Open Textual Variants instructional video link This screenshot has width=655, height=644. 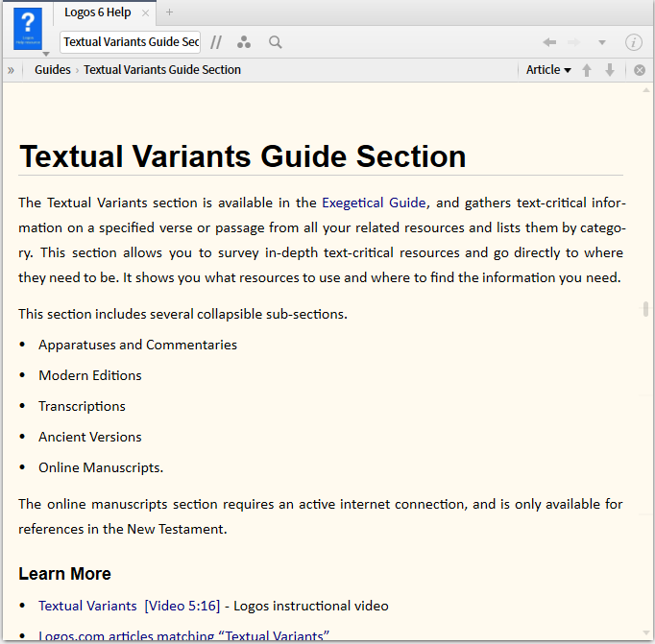tap(129, 606)
